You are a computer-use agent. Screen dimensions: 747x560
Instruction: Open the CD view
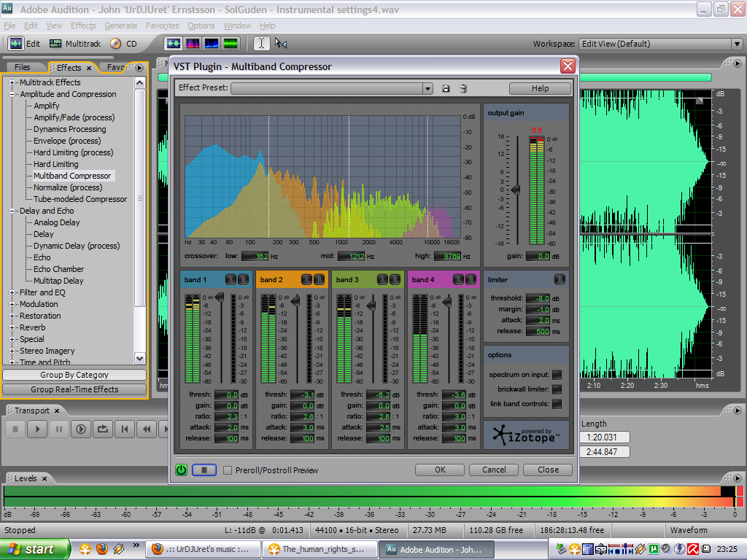[124, 44]
